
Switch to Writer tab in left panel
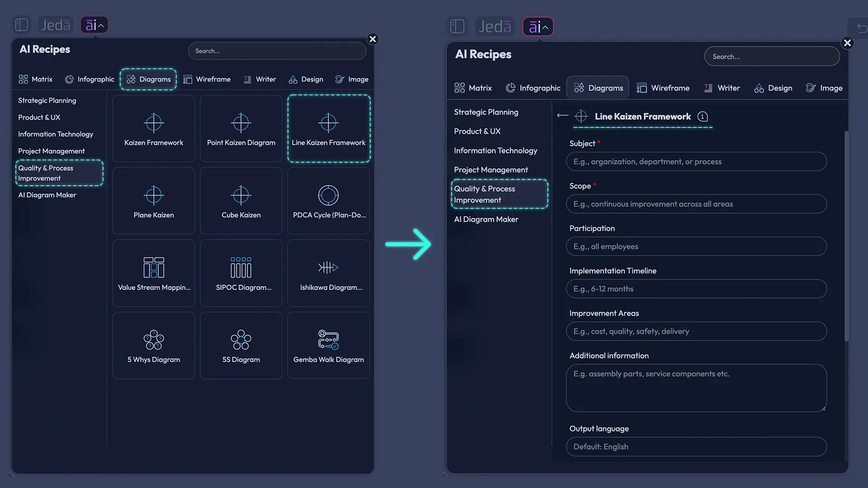pos(259,79)
